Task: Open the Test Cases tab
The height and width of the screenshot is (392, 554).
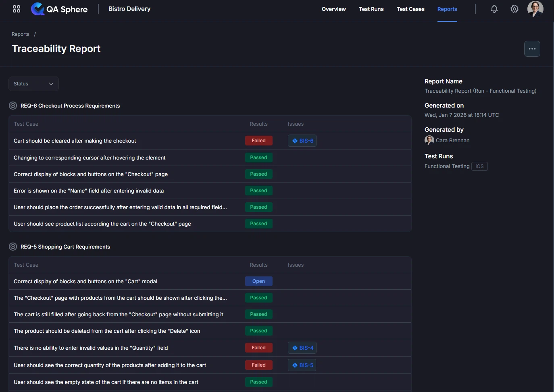Action: 410,9
